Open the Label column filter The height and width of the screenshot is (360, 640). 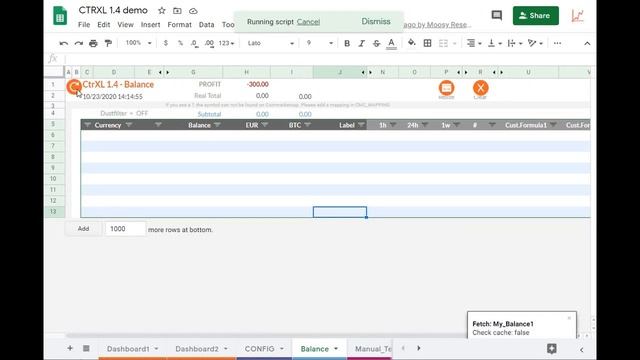(361, 125)
